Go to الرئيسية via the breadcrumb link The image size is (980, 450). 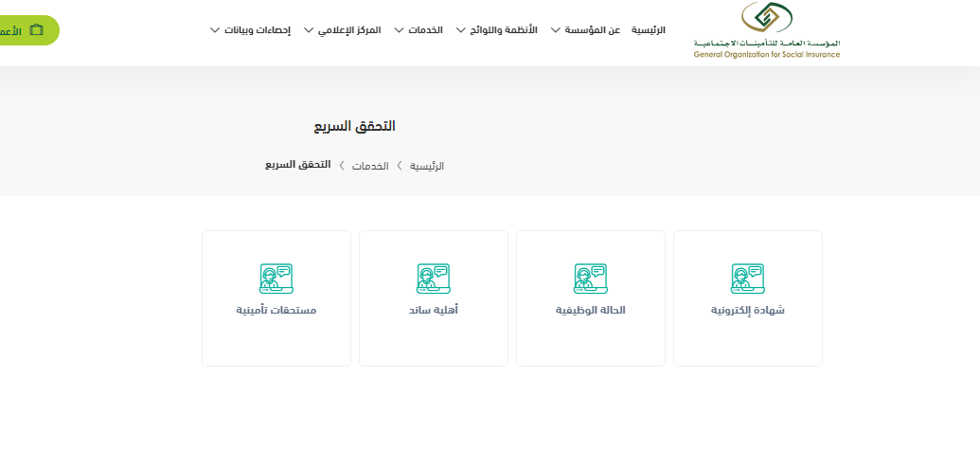point(426,166)
